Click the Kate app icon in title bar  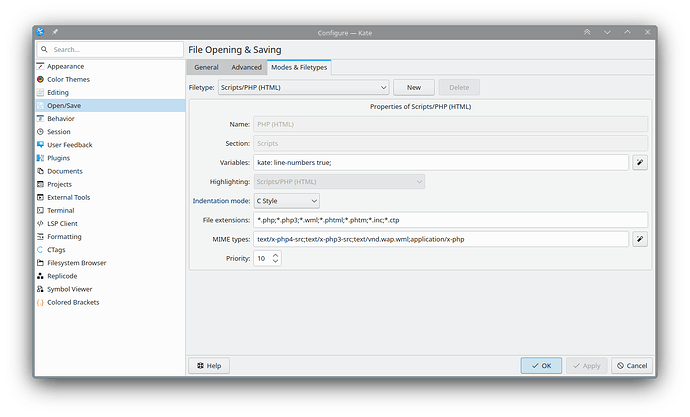[40, 32]
